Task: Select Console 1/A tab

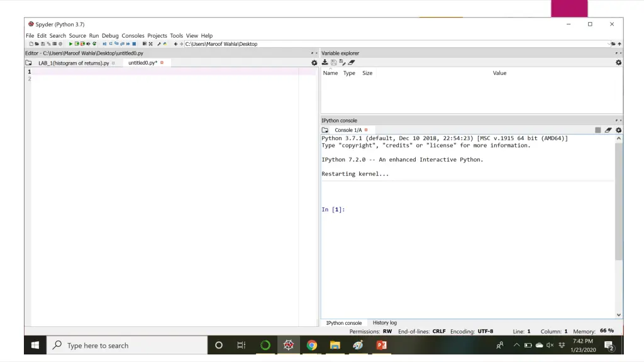Action: click(348, 130)
